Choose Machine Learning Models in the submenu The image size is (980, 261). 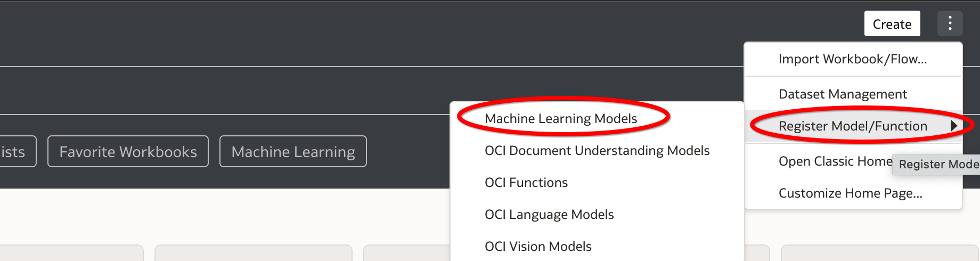(561, 119)
